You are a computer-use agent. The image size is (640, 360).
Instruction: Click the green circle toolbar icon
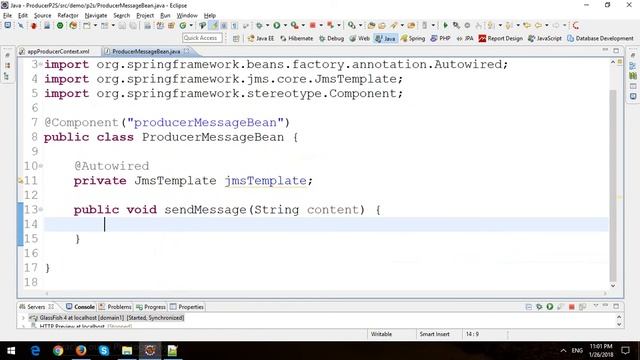pos(60,25)
